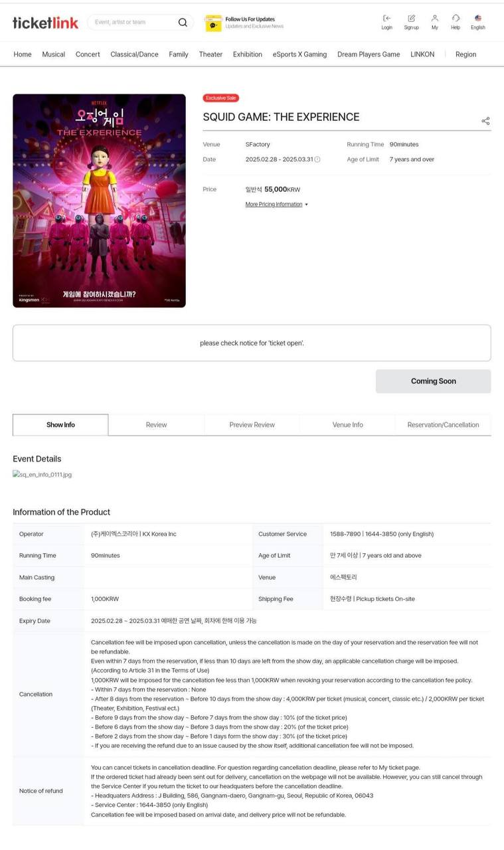Viewport: 504px width, 850px height.
Task: Open the Login icon
Action: coord(386,19)
